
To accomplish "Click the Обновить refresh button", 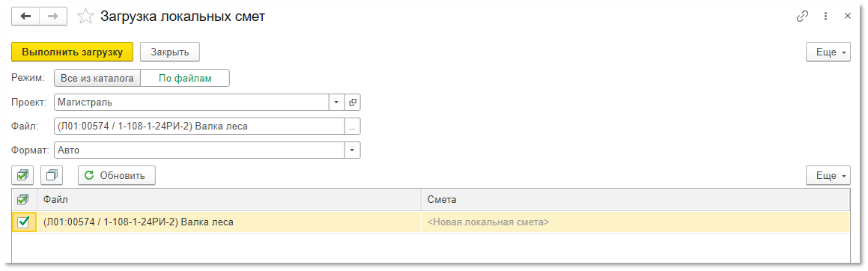I will point(116,175).
